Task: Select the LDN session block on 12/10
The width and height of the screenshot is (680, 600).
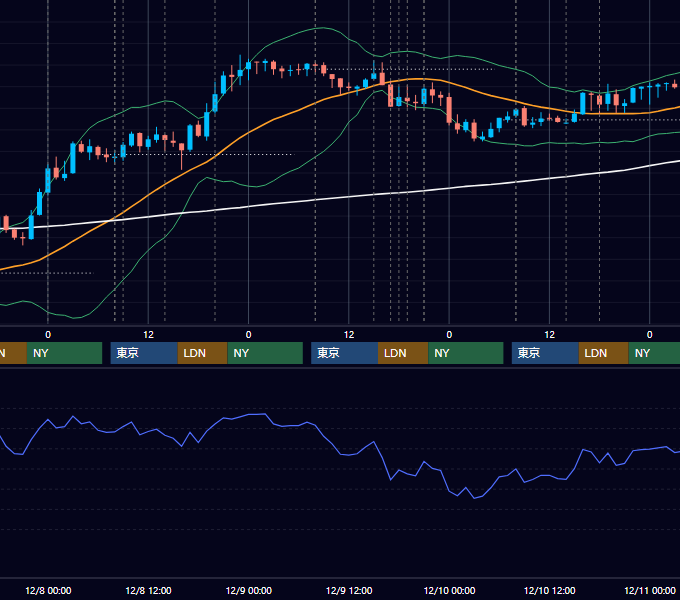Action: (604, 353)
